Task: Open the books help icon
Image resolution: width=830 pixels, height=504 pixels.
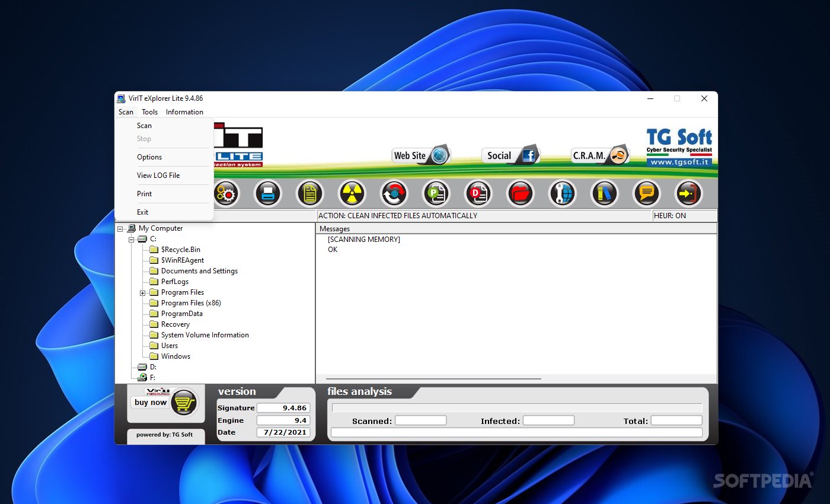Action: pyautogui.click(x=605, y=193)
